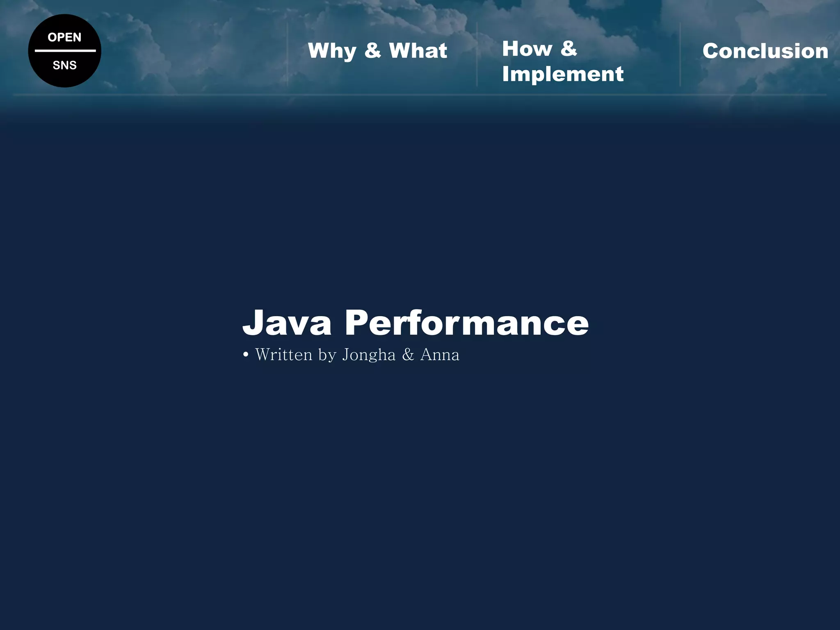Click the bullet point before Written
The height and width of the screenshot is (630, 840).
pos(246,355)
